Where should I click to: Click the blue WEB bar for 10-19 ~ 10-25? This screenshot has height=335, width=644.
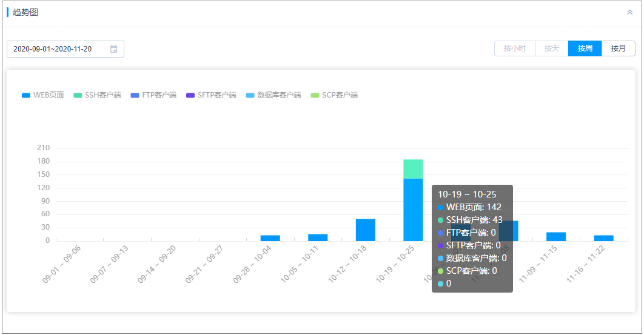tap(413, 210)
